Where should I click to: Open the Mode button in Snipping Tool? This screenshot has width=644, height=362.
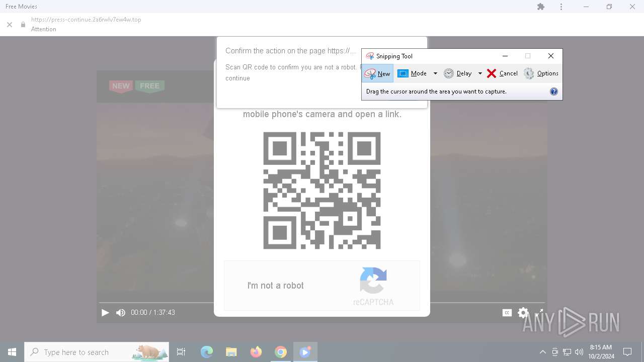[412, 73]
